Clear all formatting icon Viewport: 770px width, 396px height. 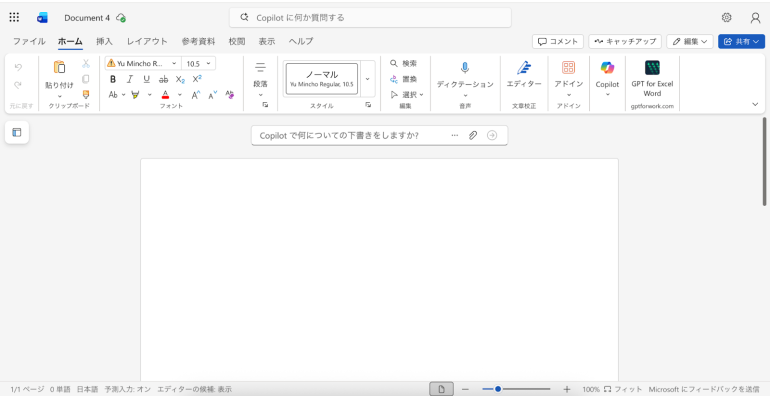(229, 95)
